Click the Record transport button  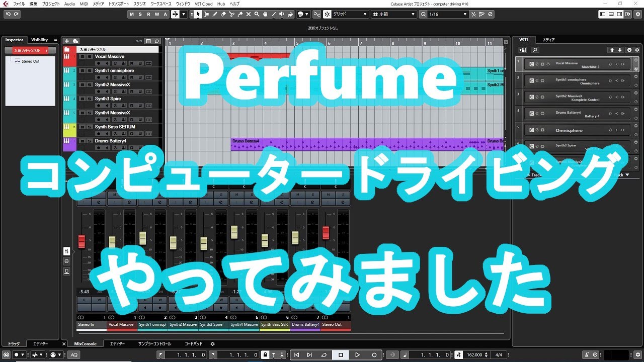pyautogui.click(x=374, y=354)
